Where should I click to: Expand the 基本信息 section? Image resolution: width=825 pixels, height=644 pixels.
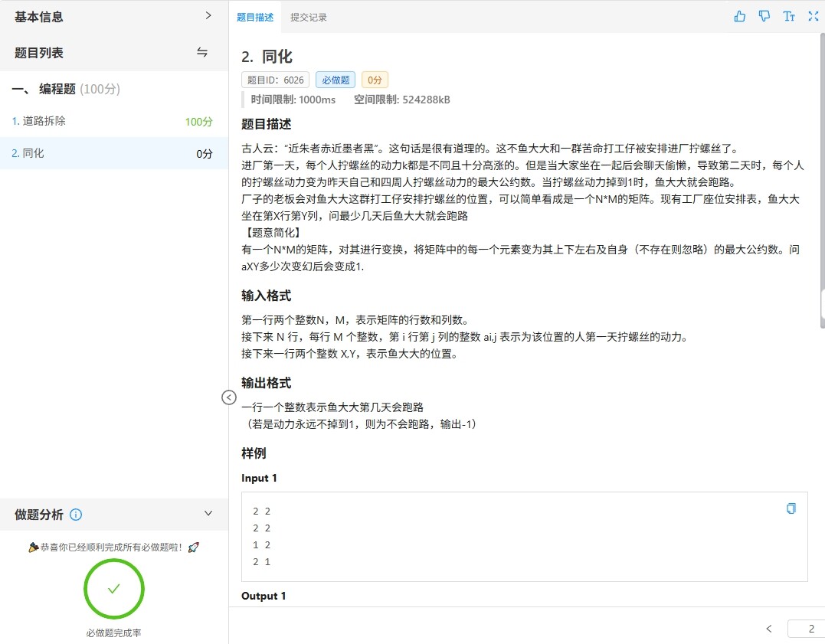tap(208, 15)
